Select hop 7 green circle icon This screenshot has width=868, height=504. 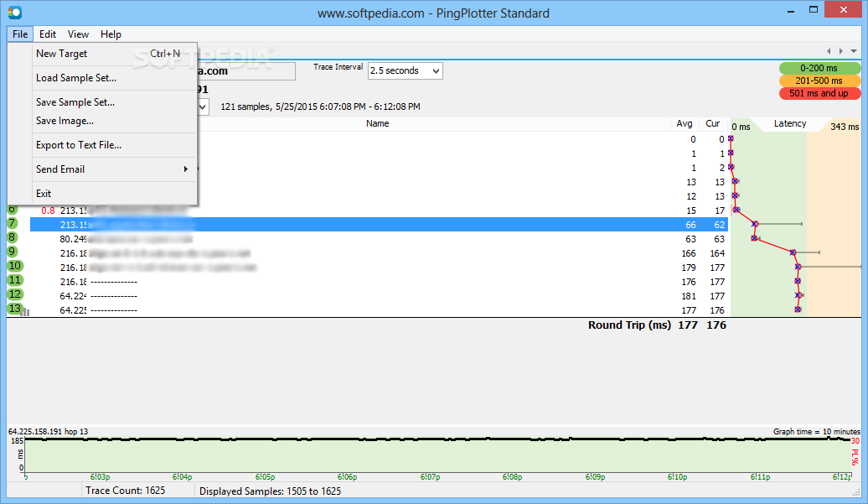13,223
